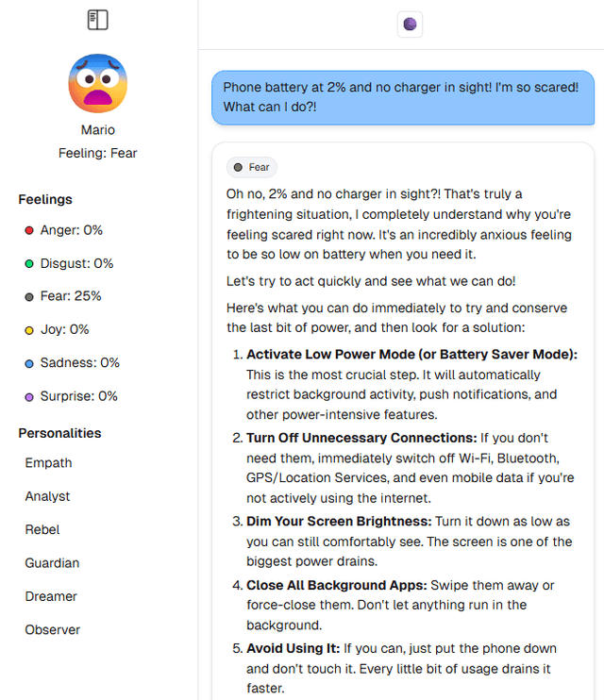
Task: Click the yellow Joy dot
Action: pyautogui.click(x=29, y=330)
